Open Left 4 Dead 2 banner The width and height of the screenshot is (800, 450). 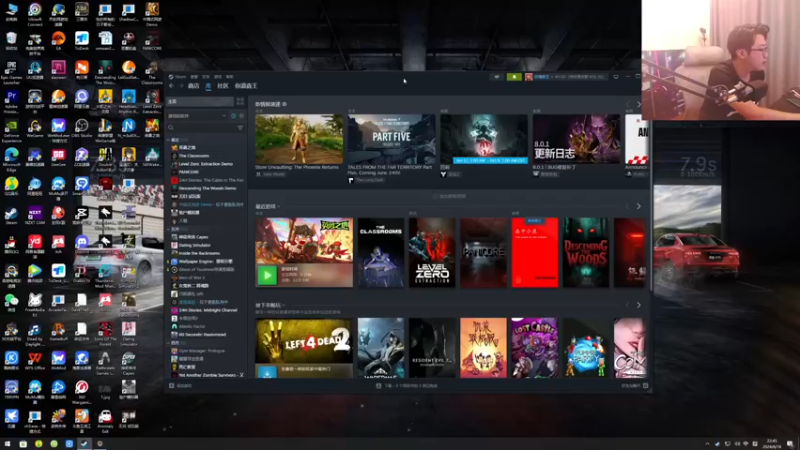click(x=304, y=341)
